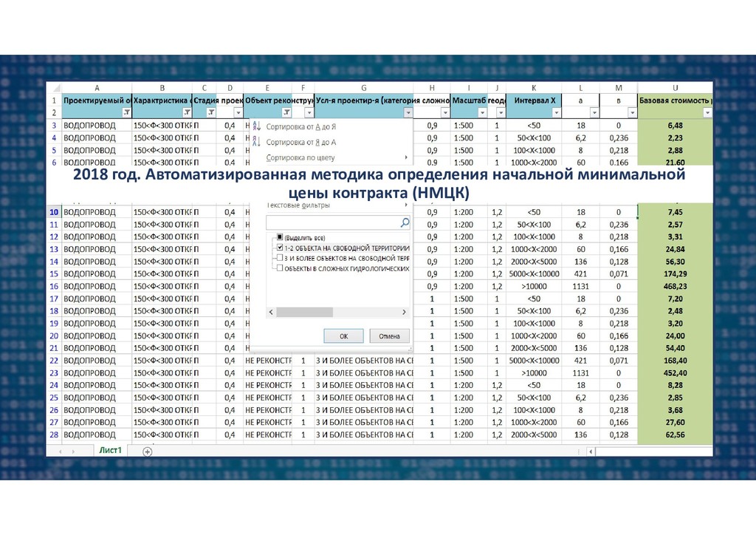Open filter dropdown for column J

point(501,112)
